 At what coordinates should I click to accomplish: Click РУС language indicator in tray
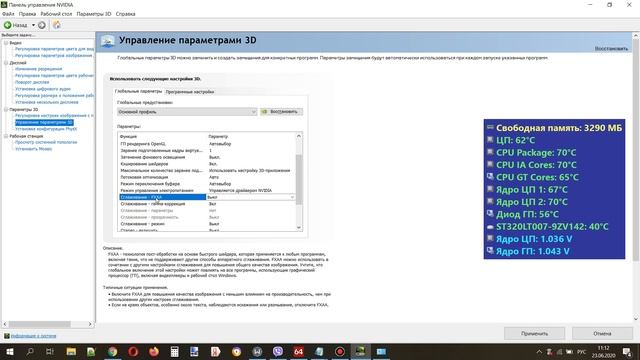click(x=582, y=352)
